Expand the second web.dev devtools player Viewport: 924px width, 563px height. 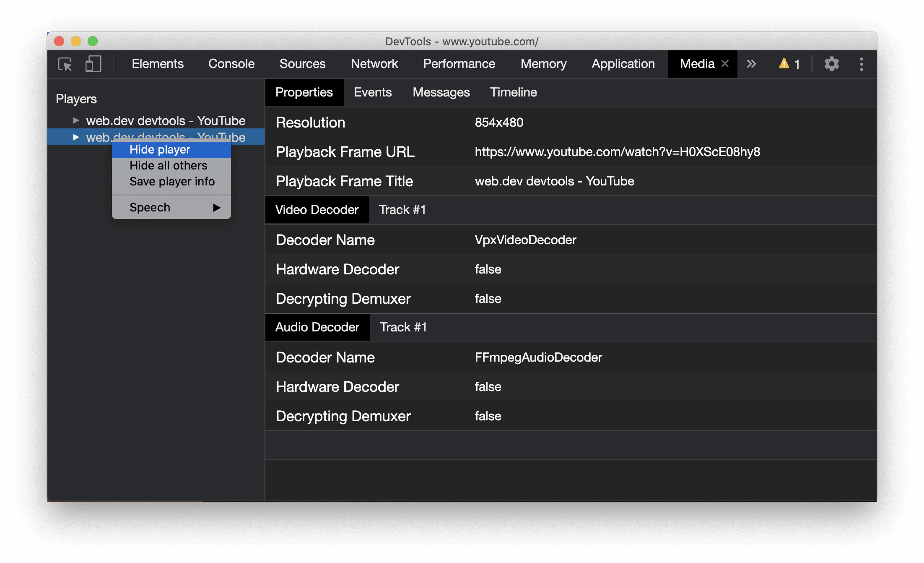(x=76, y=137)
